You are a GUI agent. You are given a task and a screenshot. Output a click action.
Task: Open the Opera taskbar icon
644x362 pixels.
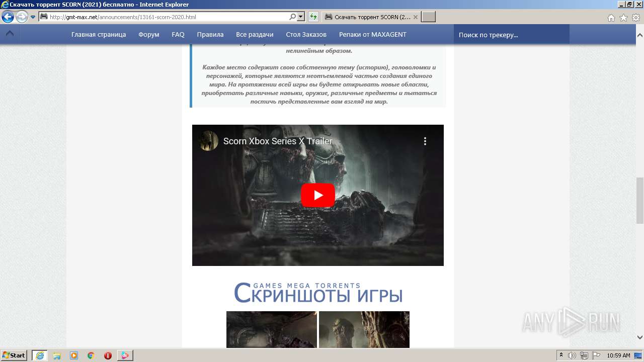tap(108, 355)
